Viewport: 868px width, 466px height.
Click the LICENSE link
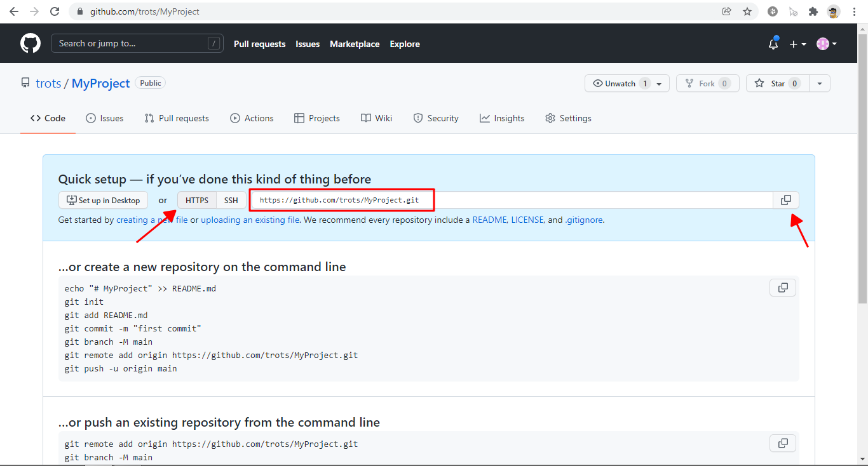(x=527, y=220)
